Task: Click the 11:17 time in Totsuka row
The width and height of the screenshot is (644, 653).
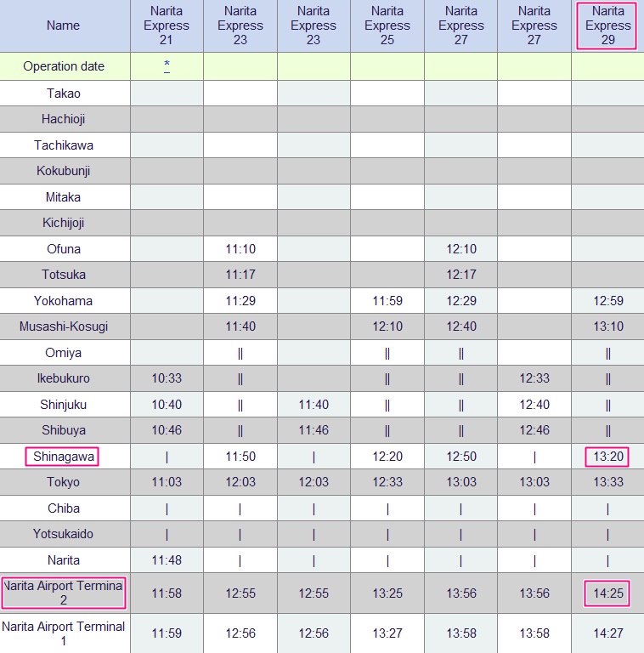Action: 240,275
